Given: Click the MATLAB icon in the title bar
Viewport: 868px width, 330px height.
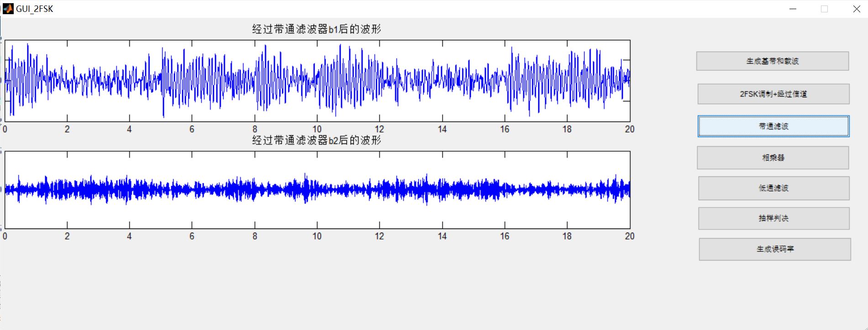Looking at the screenshot, I should [x=8, y=9].
